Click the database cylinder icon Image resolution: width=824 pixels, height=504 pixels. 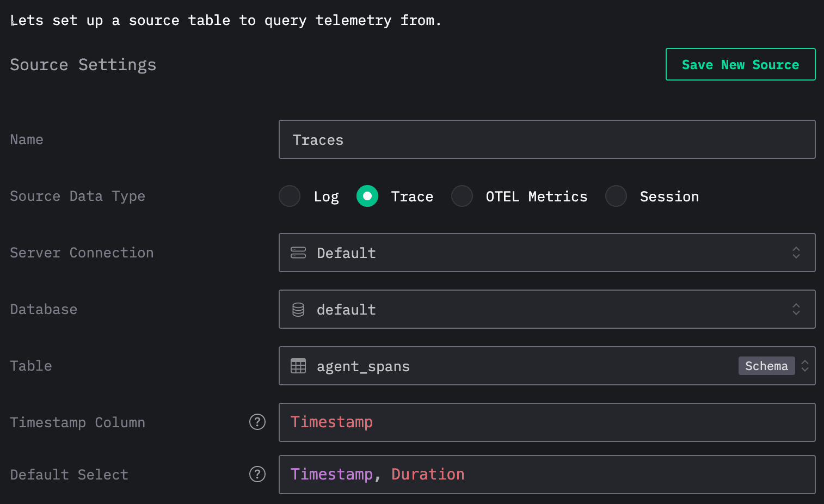[x=298, y=310]
